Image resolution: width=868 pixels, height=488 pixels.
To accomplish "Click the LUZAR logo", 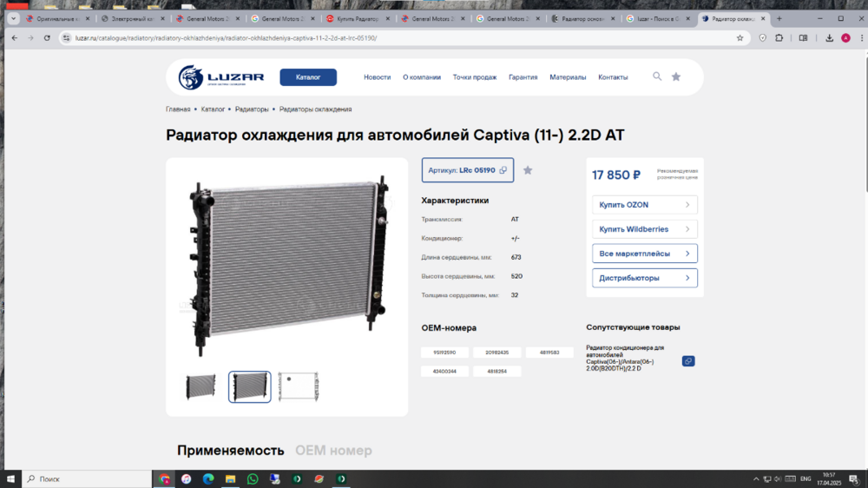I will pyautogui.click(x=220, y=77).
